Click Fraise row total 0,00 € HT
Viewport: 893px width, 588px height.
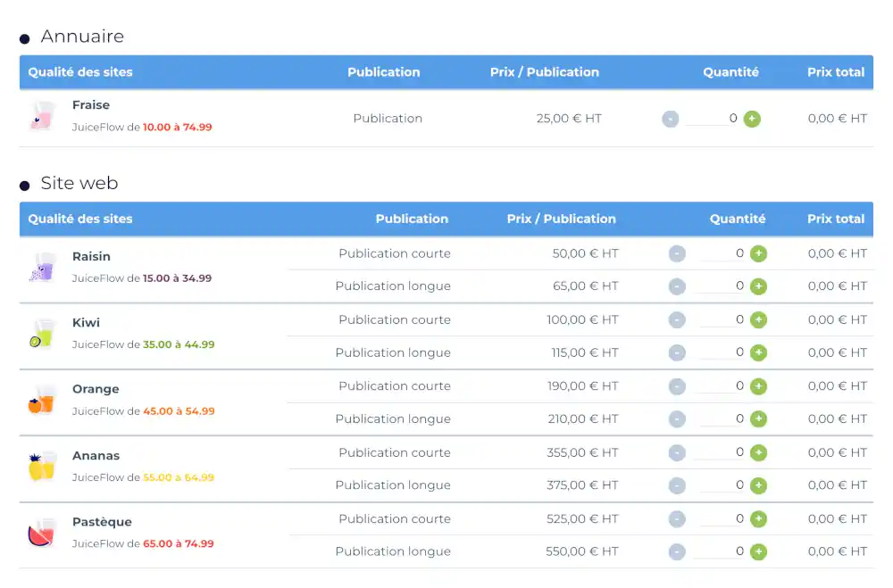click(838, 119)
